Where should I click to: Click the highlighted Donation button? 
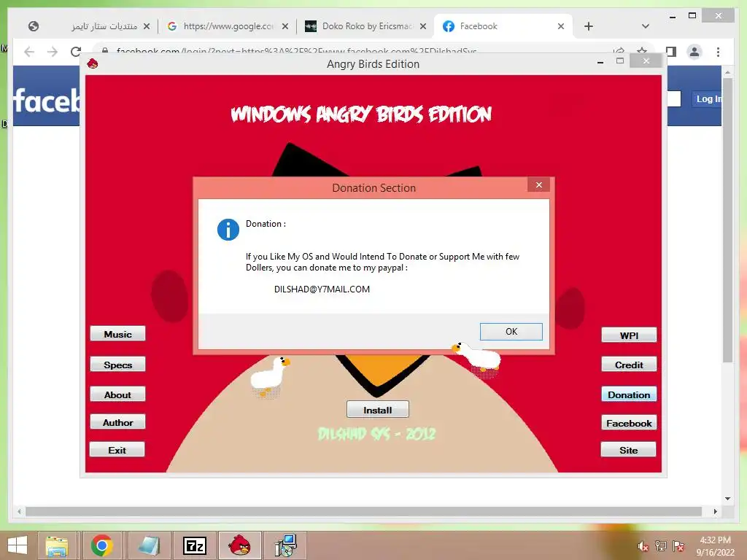point(629,394)
